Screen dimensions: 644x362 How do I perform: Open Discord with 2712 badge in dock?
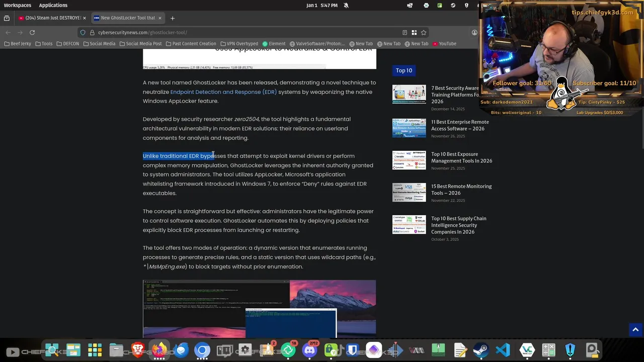310,350
